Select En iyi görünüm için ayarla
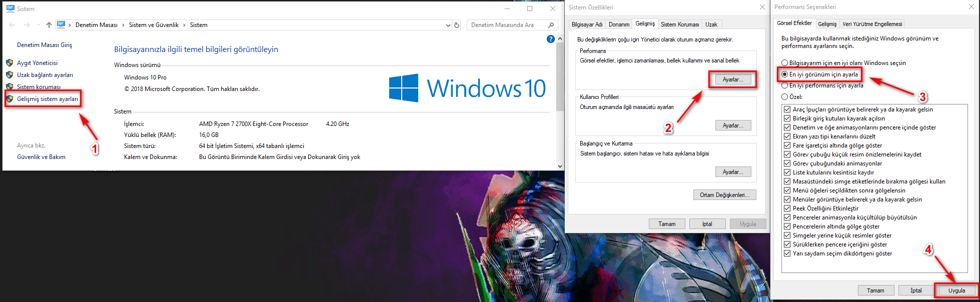The width and height of the screenshot is (980, 302). click(x=820, y=74)
